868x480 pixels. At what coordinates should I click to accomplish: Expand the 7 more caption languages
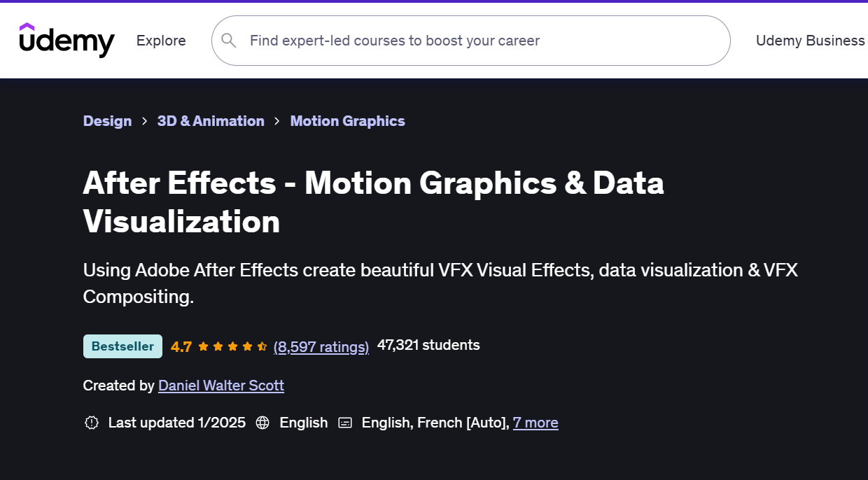click(x=535, y=423)
